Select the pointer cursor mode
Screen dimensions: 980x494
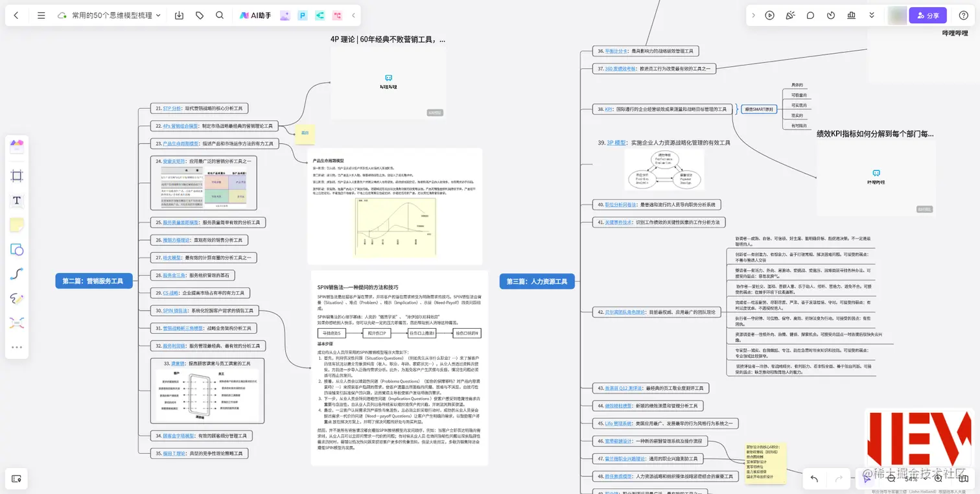click(x=867, y=478)
